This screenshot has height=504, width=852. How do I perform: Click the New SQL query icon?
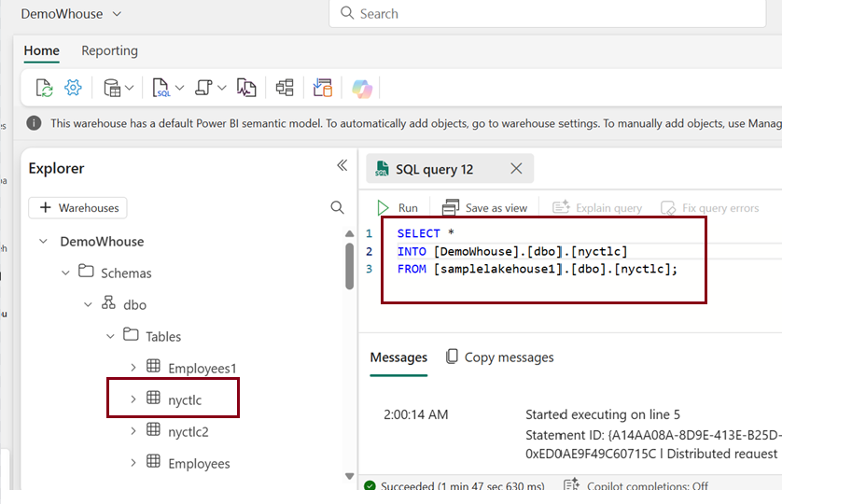(161, 88)
